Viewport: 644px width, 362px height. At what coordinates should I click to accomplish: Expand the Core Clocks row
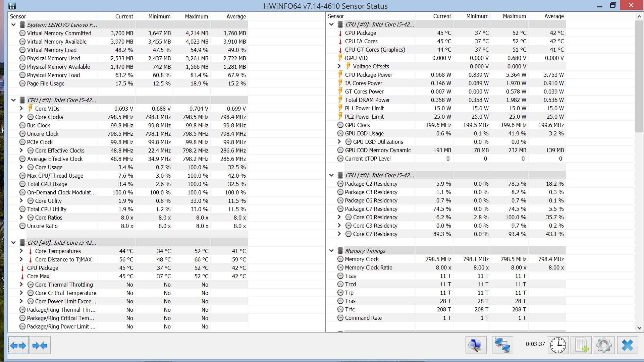pos(21,117)
